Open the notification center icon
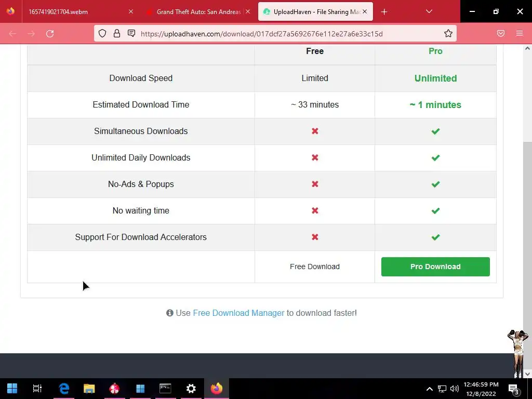The width and height of the screenshot is (532, 399). 514,389
